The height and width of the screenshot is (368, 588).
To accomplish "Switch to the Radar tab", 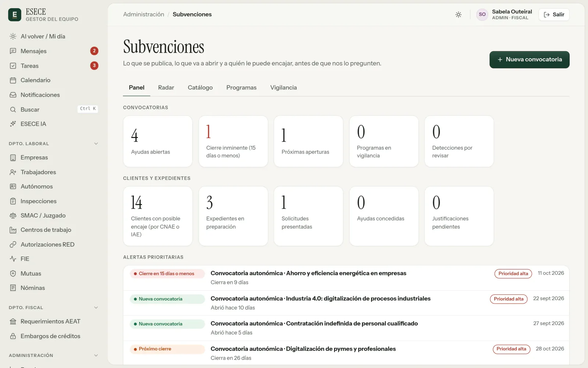I will [x=166, y=88].
